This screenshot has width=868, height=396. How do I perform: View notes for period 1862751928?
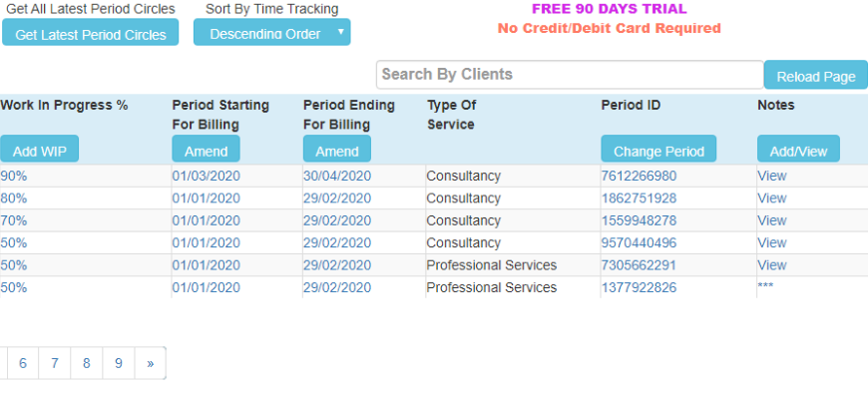pyautogui.click(x=771, y=198)
